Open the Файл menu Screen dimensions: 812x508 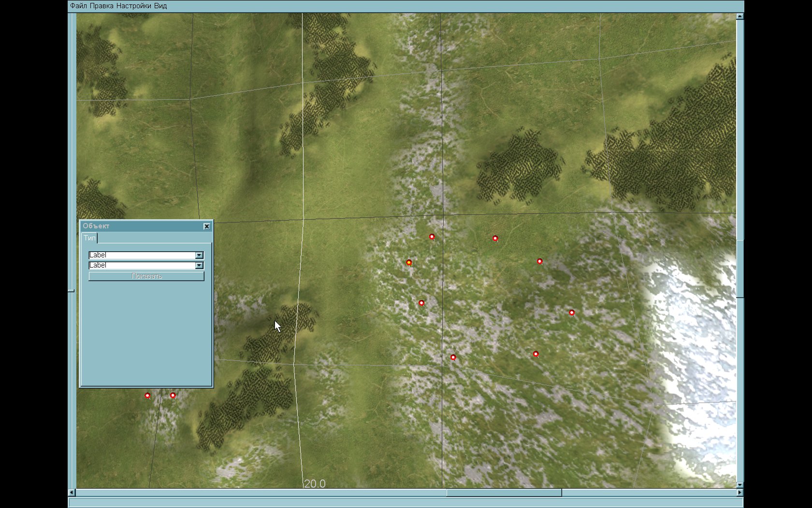point(79,6)
